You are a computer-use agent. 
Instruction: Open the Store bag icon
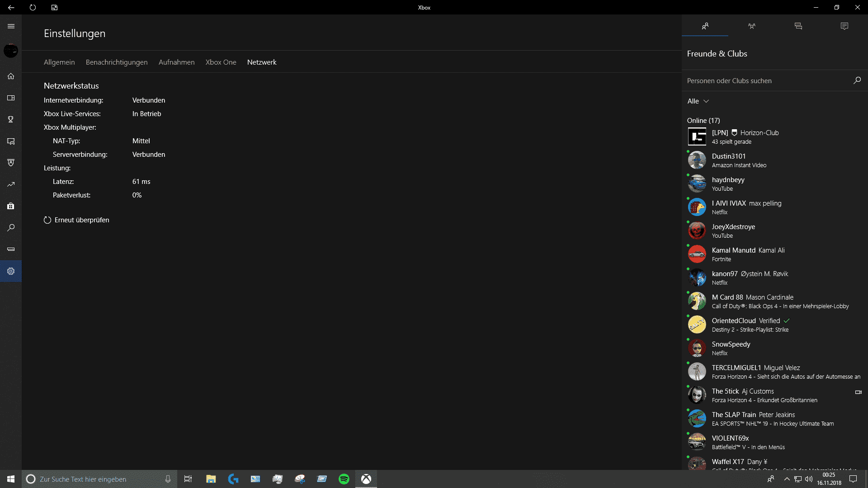click(x=11, y=206)
